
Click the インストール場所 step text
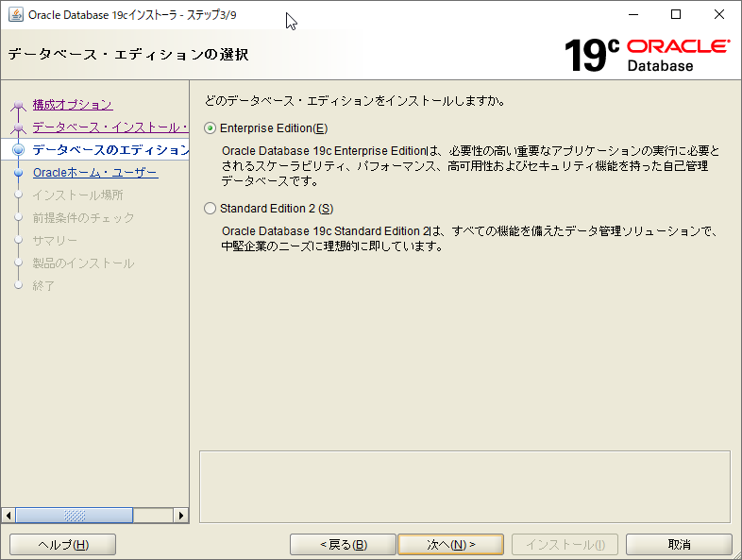[x=77, y=195]
